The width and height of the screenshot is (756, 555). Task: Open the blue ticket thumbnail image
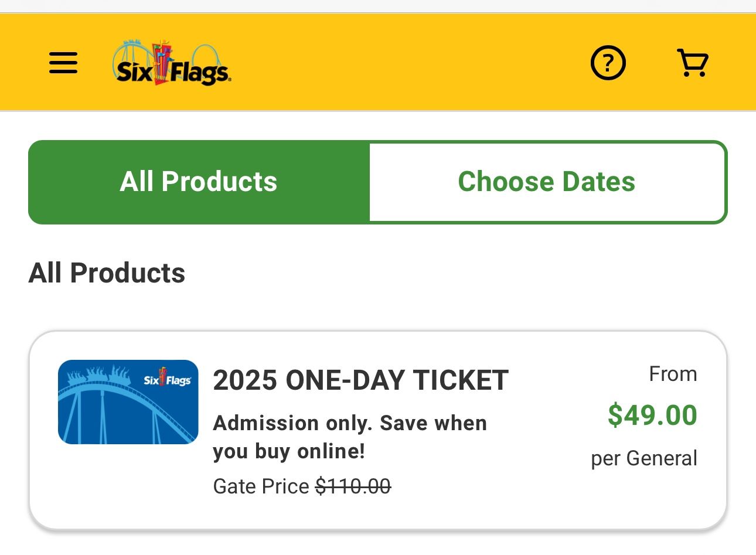[128, 402]
